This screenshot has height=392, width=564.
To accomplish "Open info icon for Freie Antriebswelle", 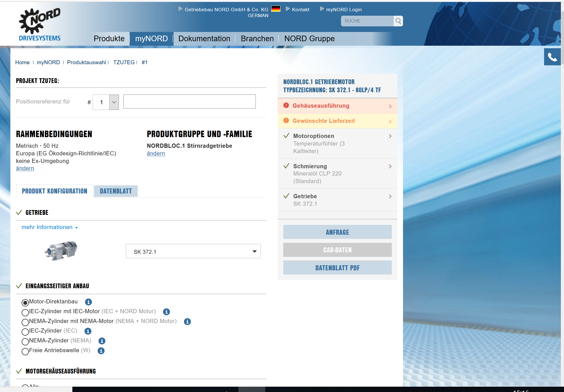I will 101,351.
